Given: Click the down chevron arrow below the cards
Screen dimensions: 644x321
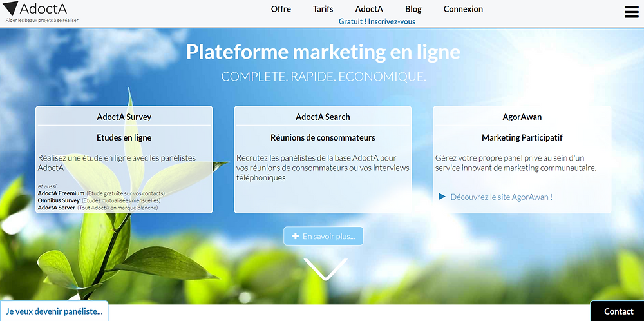Looking at the screenshot, I should [x=325, y=269].
